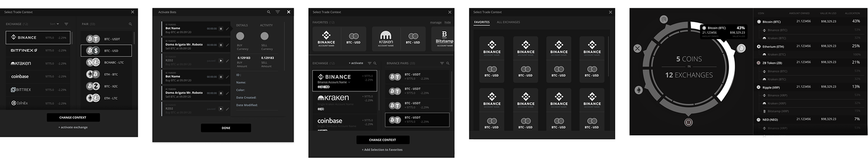Click ZB Token icon at donut bottom
The width and height of the screenshot is (868, 167).
[688, 122]
